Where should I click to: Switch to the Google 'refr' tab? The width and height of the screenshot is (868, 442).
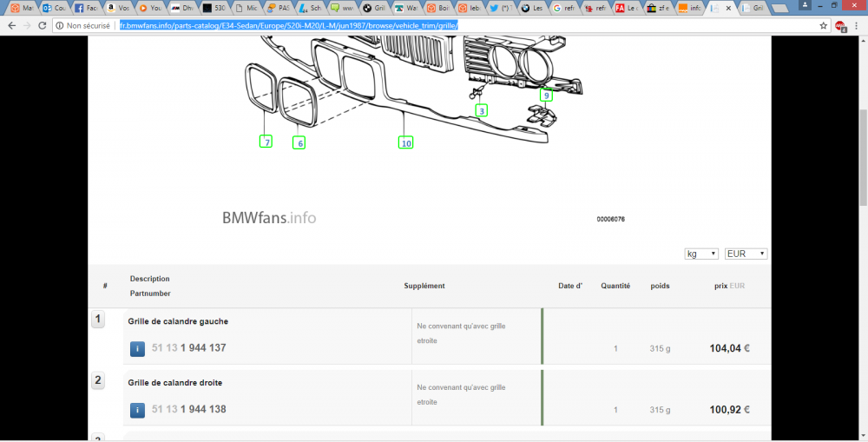pos(567,9)
